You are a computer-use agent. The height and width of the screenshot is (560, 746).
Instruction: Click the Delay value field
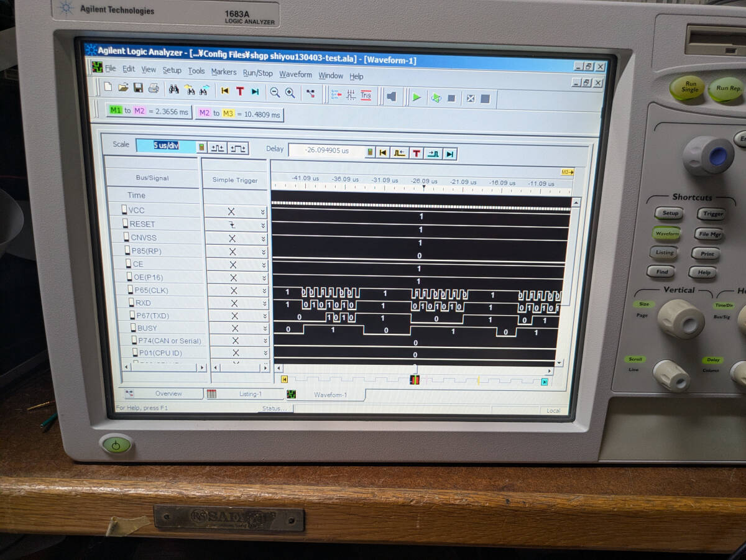click(x=326, y=151)
